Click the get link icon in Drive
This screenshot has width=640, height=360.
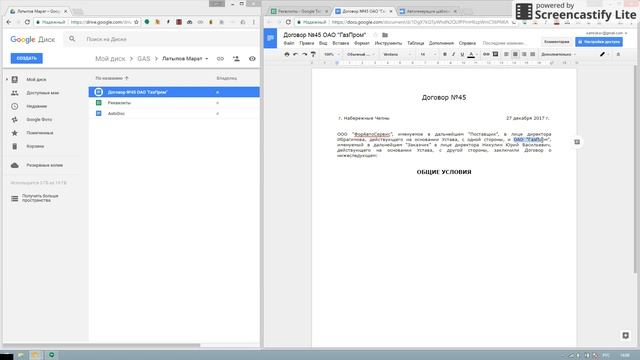point(220,59)
